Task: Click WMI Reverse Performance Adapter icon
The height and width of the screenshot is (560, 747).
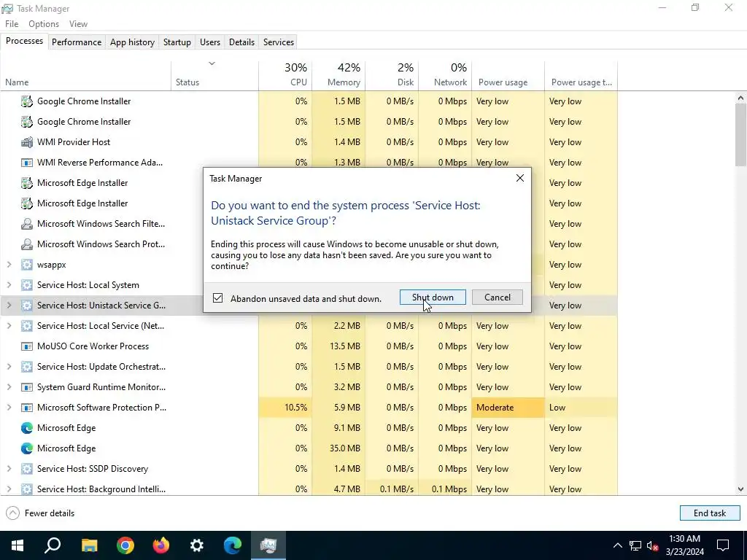Action: pos(27,163)
